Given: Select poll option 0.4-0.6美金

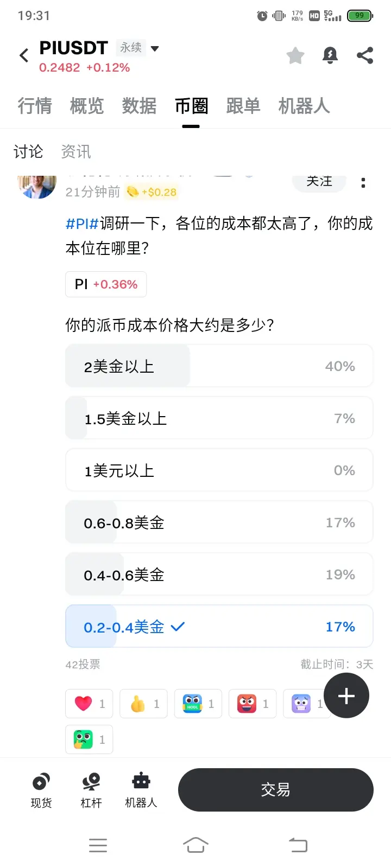Looking at the screenshot, I should click(x=219, y=575).
